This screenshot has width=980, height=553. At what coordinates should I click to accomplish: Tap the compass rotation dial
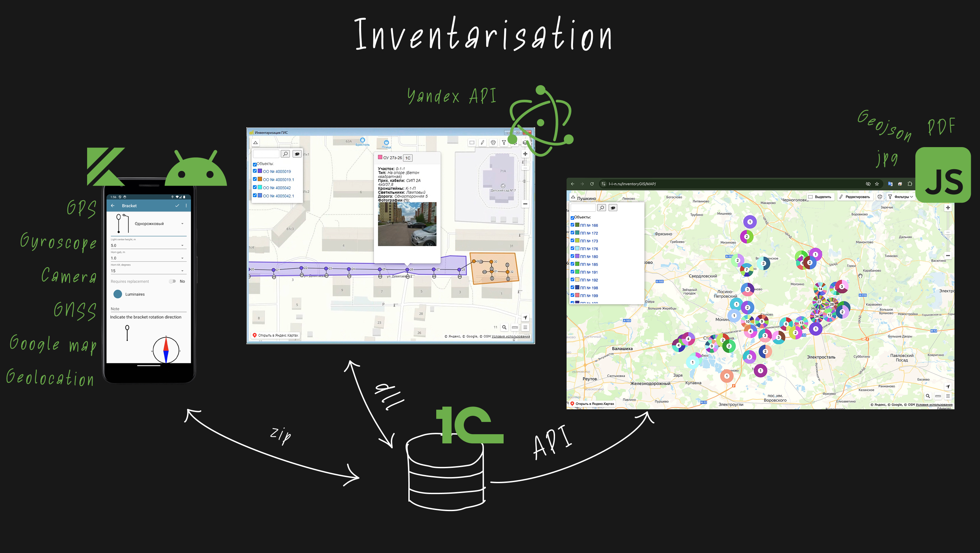[x=166, y=350]
